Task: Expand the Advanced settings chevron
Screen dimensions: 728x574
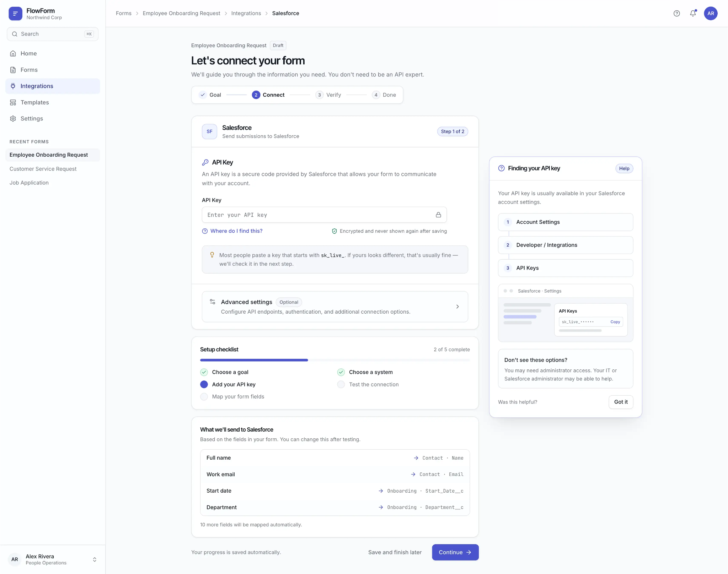Action: click(457, 307)
